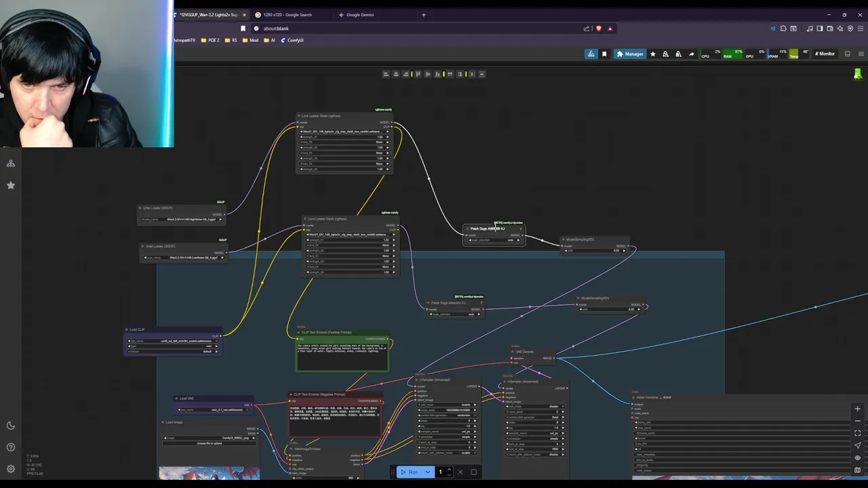Click choose file to upload button
The image size is (868, 488).
click(x=210, y=443)
